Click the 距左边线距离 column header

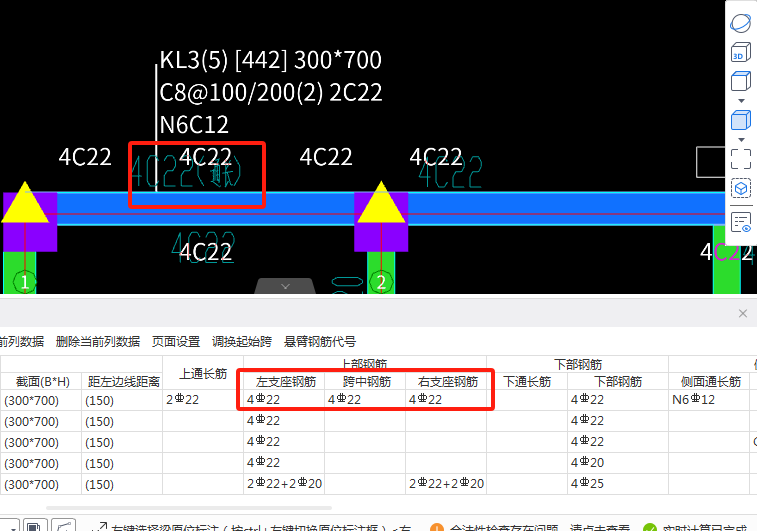[x=124, y=382]
